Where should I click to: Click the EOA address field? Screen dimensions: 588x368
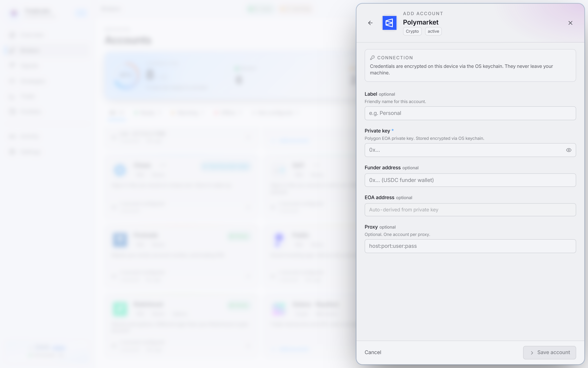coord(470,210)
